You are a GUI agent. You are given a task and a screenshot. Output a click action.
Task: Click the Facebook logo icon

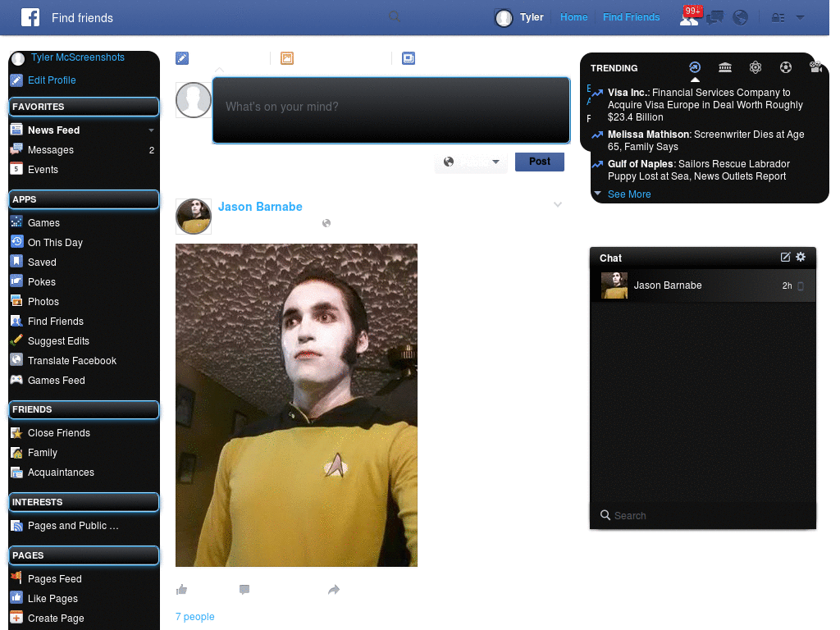(30, 17)
